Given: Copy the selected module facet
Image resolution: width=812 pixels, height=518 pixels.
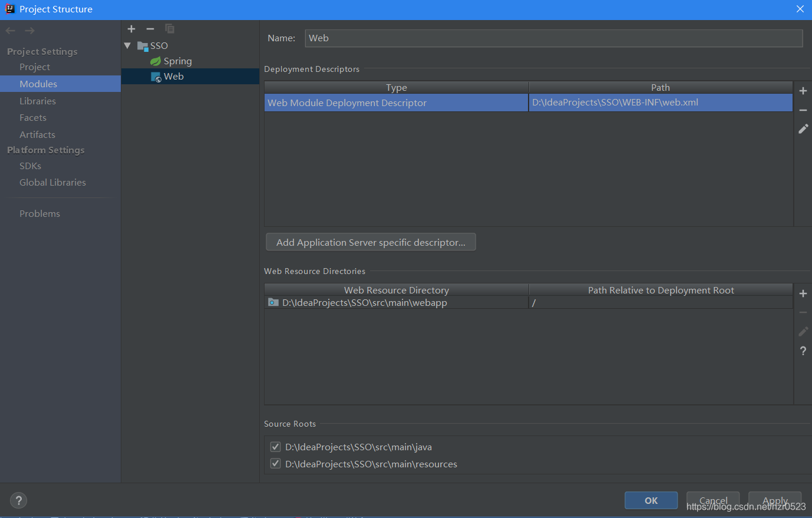Looking at the screenshot, I should tap(170, 29).
